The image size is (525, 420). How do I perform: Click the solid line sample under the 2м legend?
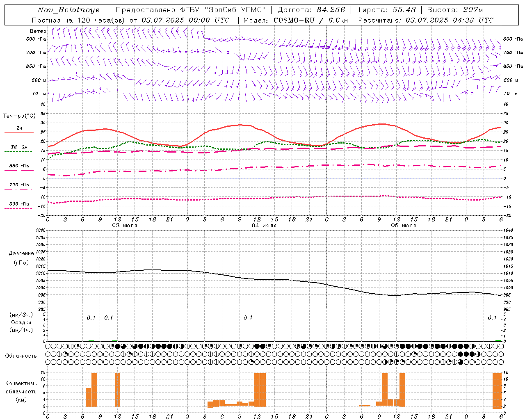pyautogui.click(x=19, y=132)
